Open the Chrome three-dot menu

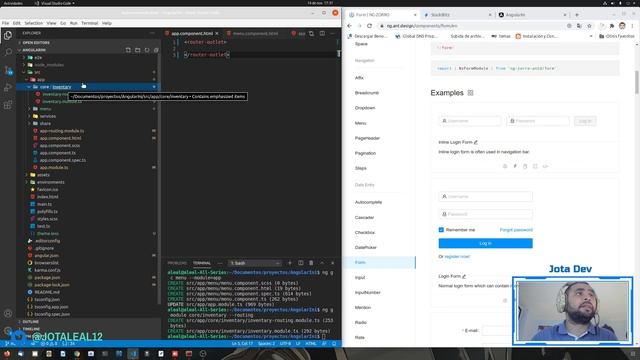[x=632, y=26]
